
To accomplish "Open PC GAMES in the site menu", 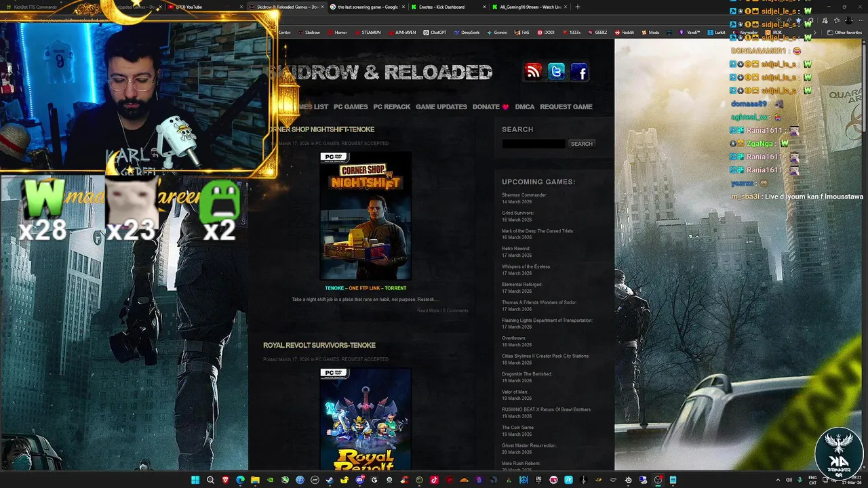I will pos(351,107).
